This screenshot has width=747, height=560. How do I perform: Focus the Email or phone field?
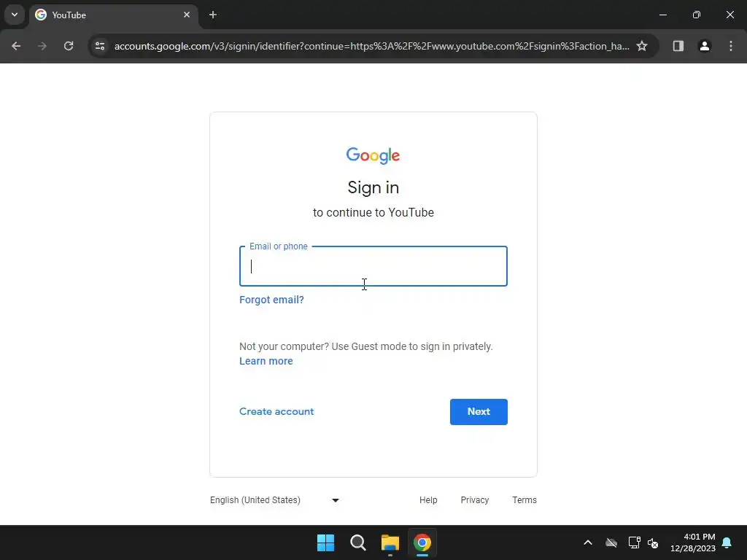[x=373, y=266]
